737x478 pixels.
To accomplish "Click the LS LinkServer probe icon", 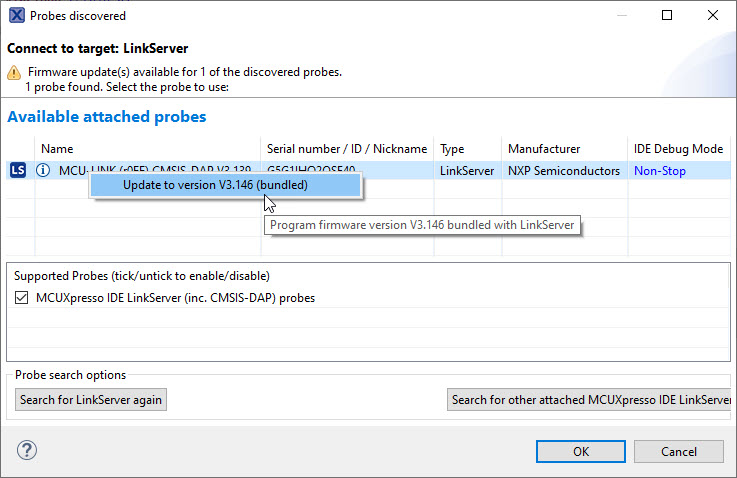I will [x=17, y=171].
